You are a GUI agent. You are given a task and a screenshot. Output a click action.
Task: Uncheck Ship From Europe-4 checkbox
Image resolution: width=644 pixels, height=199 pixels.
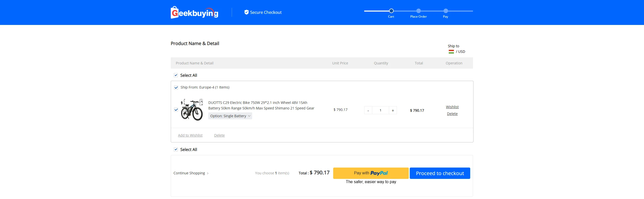tap(176, 88)
